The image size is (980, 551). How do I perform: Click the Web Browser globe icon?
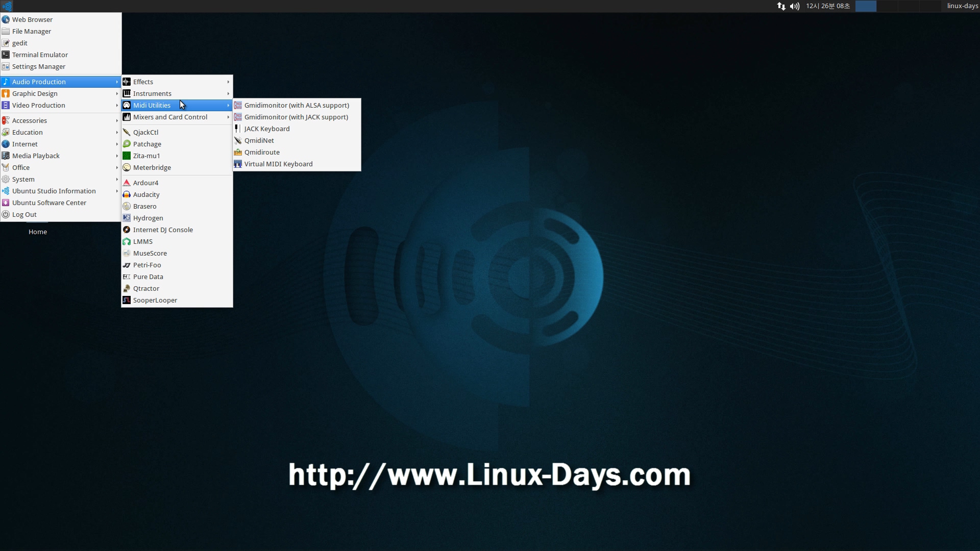pyautogui.click(x=6, y=19)
